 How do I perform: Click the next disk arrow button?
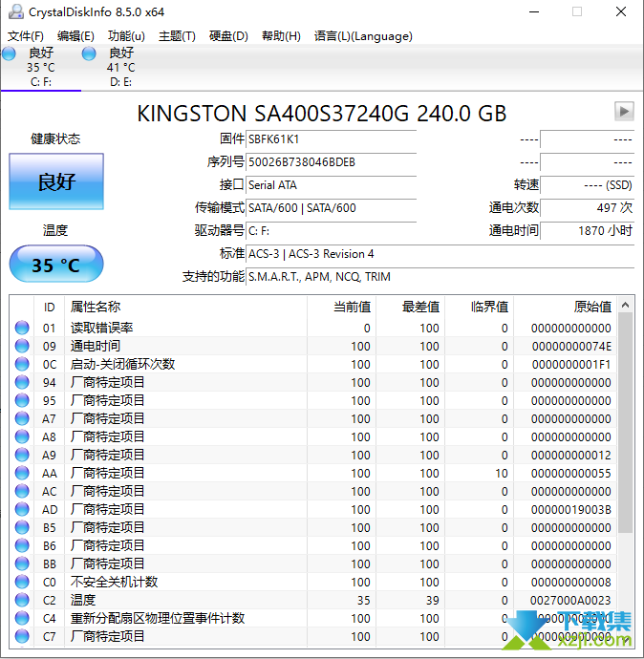click(x=624, y=112)
